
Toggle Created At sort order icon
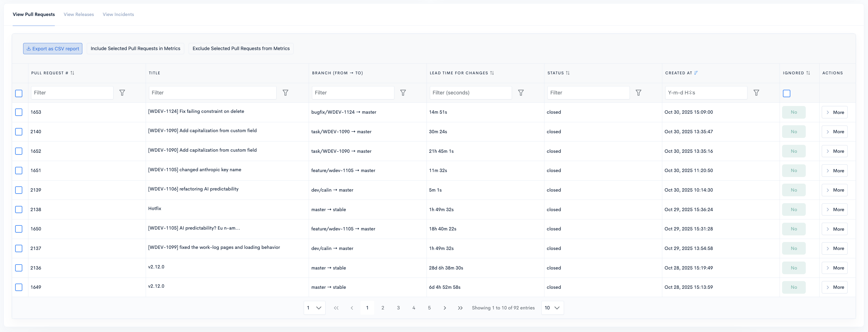[696, 73]
